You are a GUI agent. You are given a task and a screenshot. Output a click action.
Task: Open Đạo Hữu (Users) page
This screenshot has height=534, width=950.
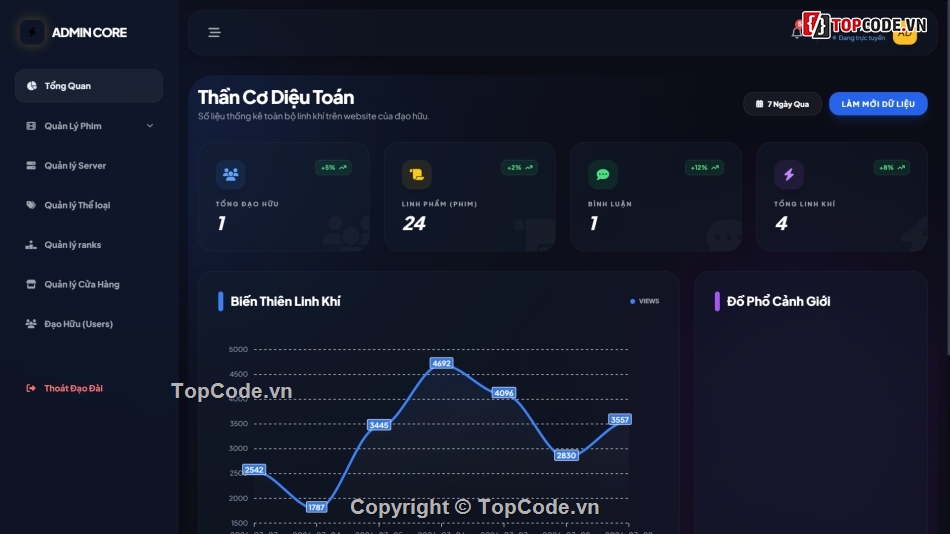click(x=88, y=324)
